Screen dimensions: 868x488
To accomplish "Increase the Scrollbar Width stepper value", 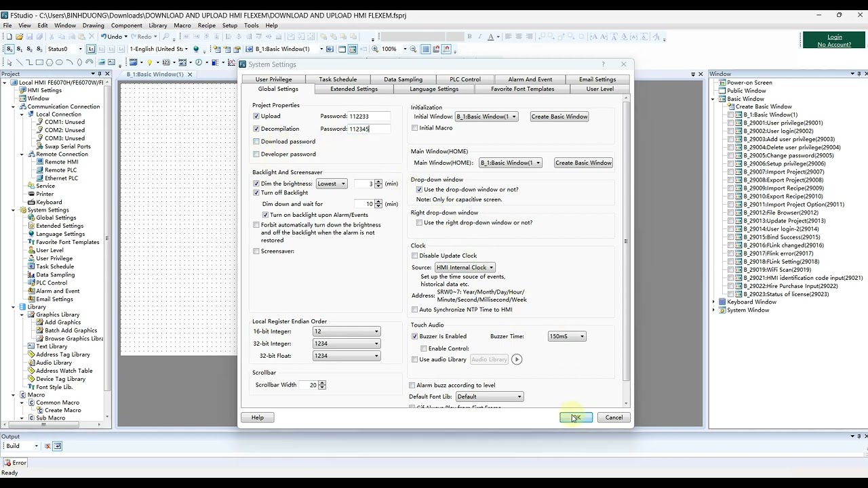I will click(x=322, y=383).
